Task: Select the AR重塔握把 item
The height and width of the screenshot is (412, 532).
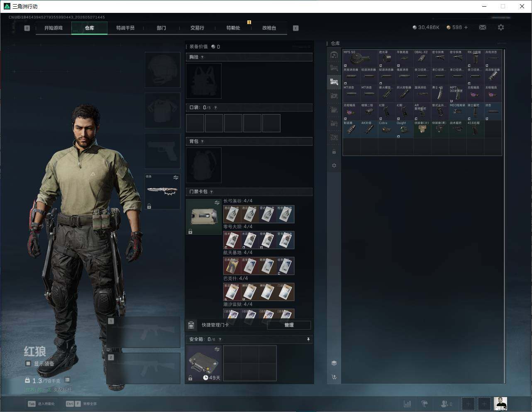Action: point(422,111)
